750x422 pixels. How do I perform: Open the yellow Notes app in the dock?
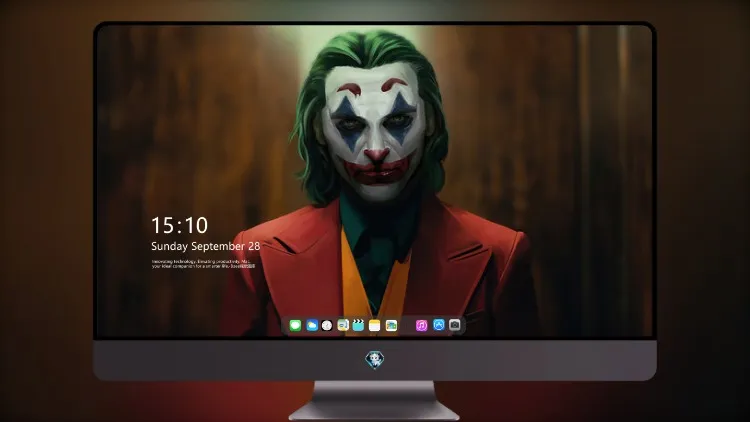coord(375,325)
